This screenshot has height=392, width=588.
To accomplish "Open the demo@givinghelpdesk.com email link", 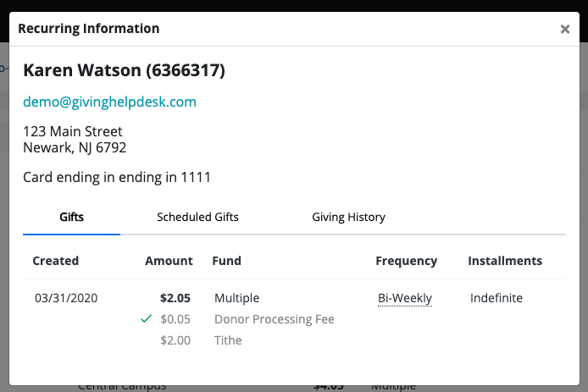I will 109,102.
